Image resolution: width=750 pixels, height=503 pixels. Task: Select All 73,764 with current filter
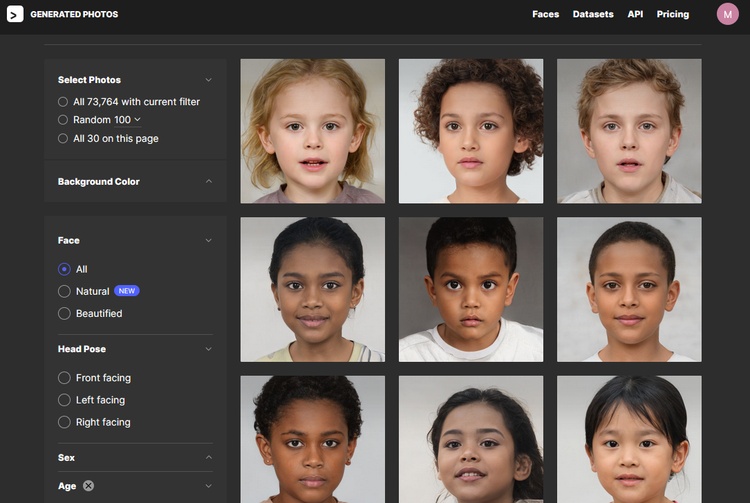coord(64,101)
